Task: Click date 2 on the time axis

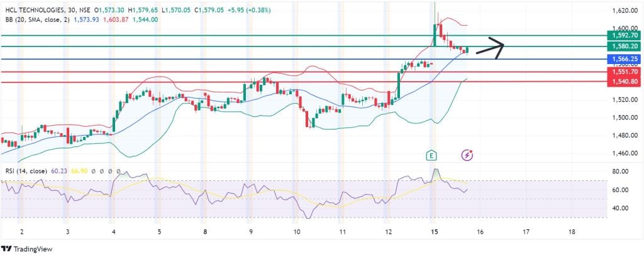Action: tap(21, 232)
